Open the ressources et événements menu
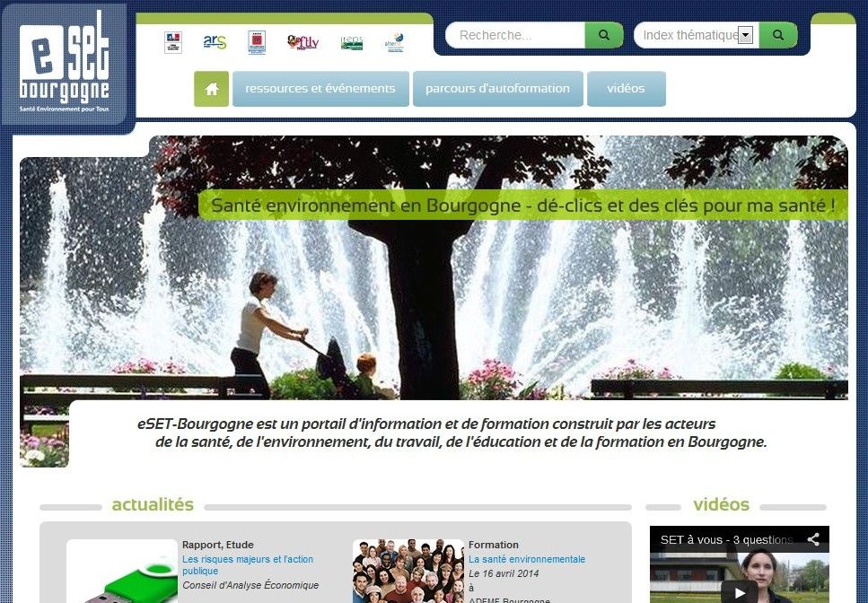 (320, 89)
